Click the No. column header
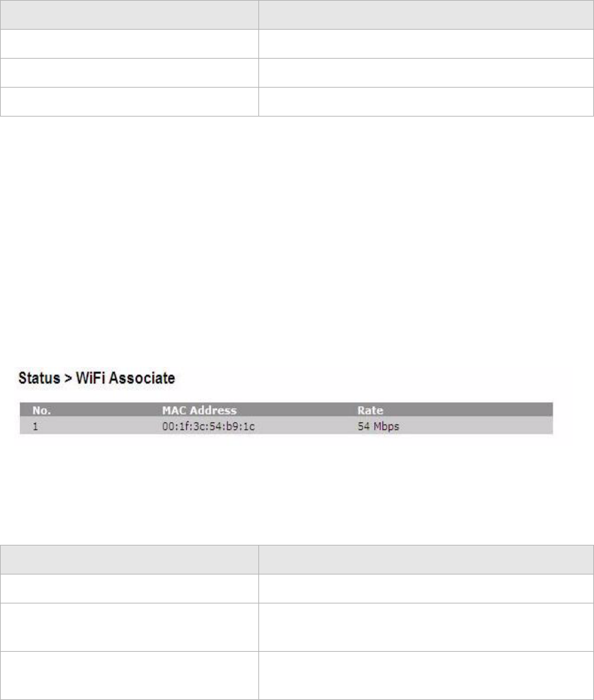 pyautogui.click(x=41, y=410)
